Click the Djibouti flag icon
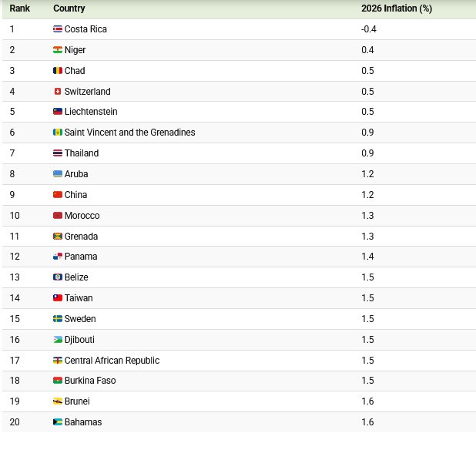Screen dimensions: 476x450 (x=57, y=340)
